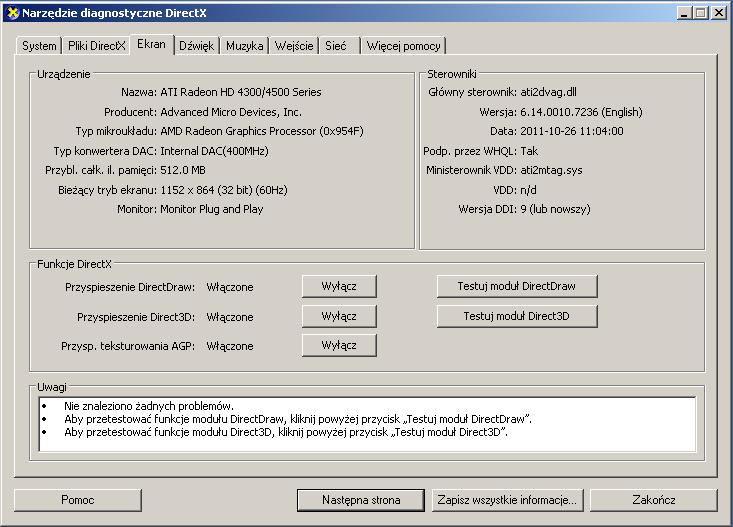The height and width of the screenshot is (527, 733).
Task: Click producer Advanced Micro Devices, Inc.
Action: [231, 112]
